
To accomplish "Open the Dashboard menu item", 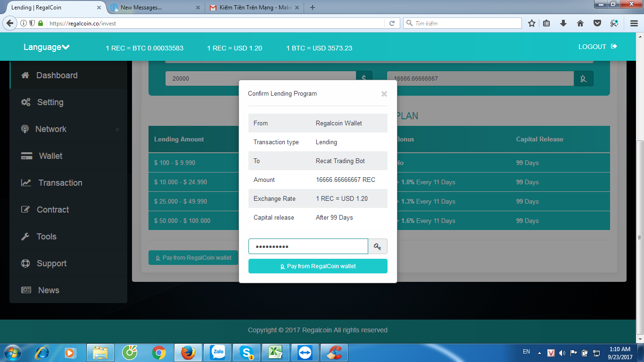I will (68, 75).
